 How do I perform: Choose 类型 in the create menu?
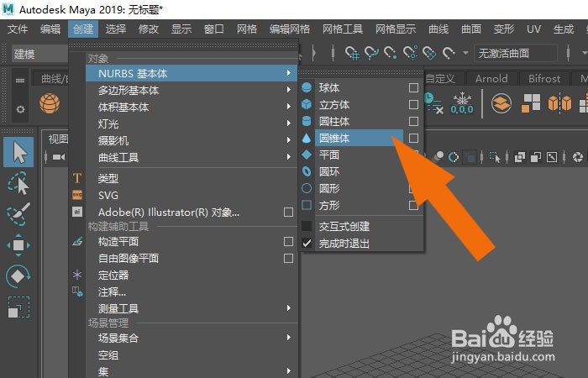point(192,178)
